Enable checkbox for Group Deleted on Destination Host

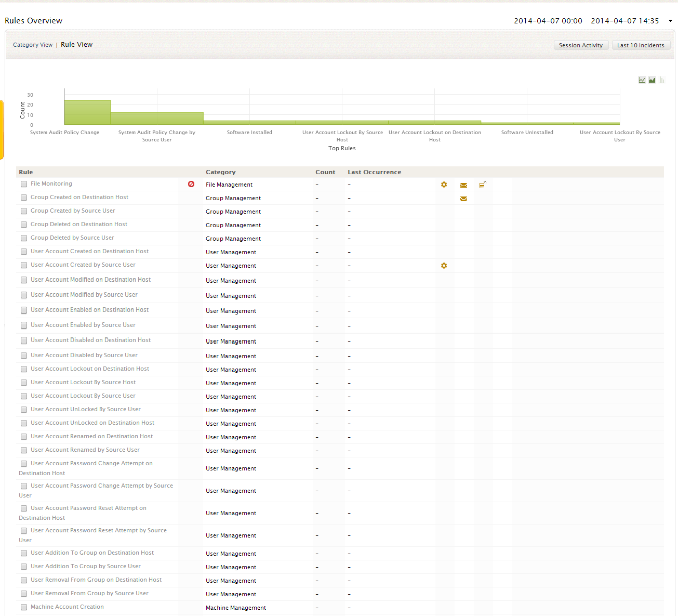pyautogui.click(x=24, y=225)
